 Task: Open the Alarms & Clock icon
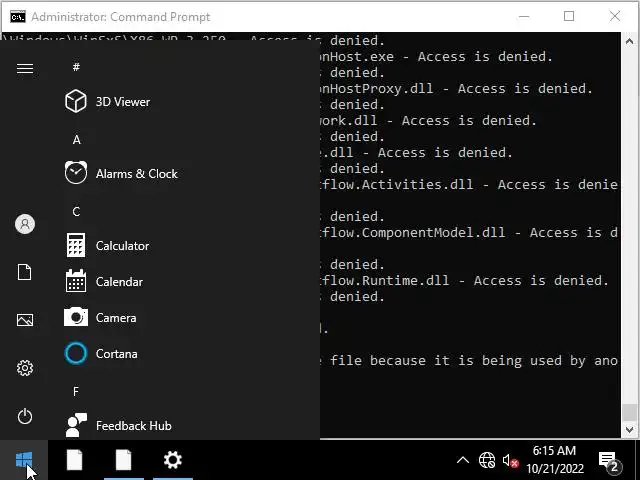pyautogui.click(x=76, y=173)
